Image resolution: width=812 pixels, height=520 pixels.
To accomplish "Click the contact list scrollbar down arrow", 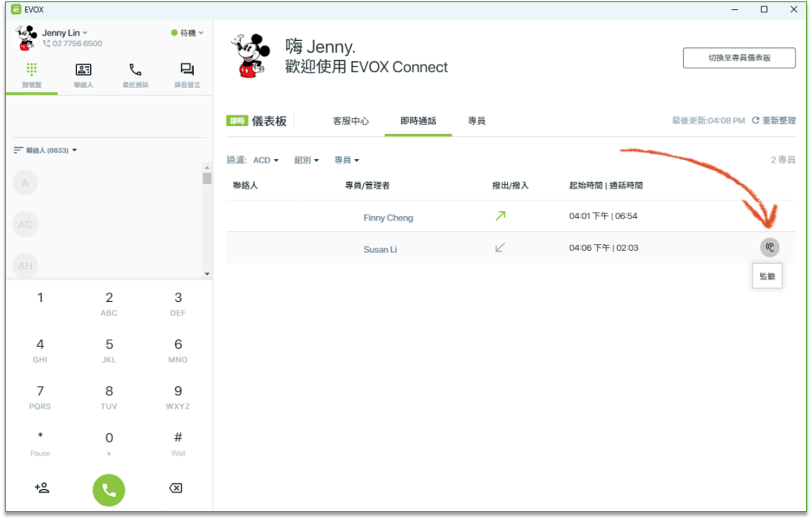I will (x=207, y=274).
